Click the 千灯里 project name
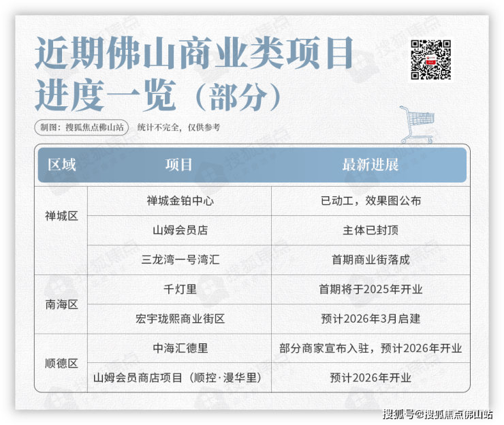The width and height of the screenshot is (504, 425). 180,289
